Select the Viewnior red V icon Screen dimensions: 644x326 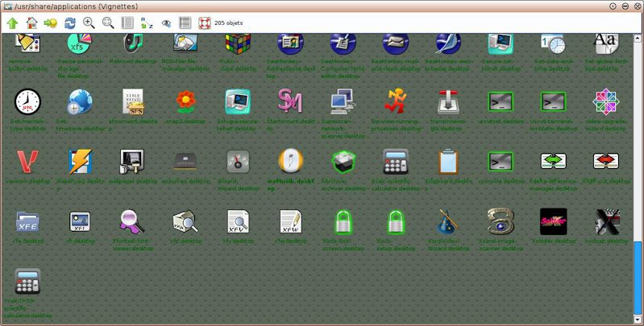click(28, 162)
